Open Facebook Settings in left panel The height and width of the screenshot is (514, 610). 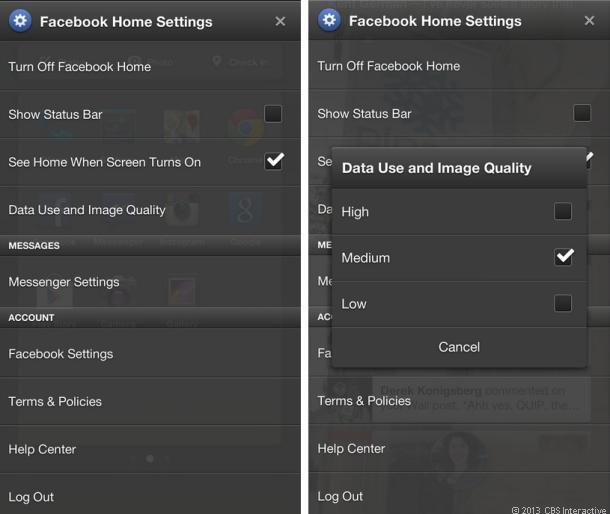click(61, 354)
